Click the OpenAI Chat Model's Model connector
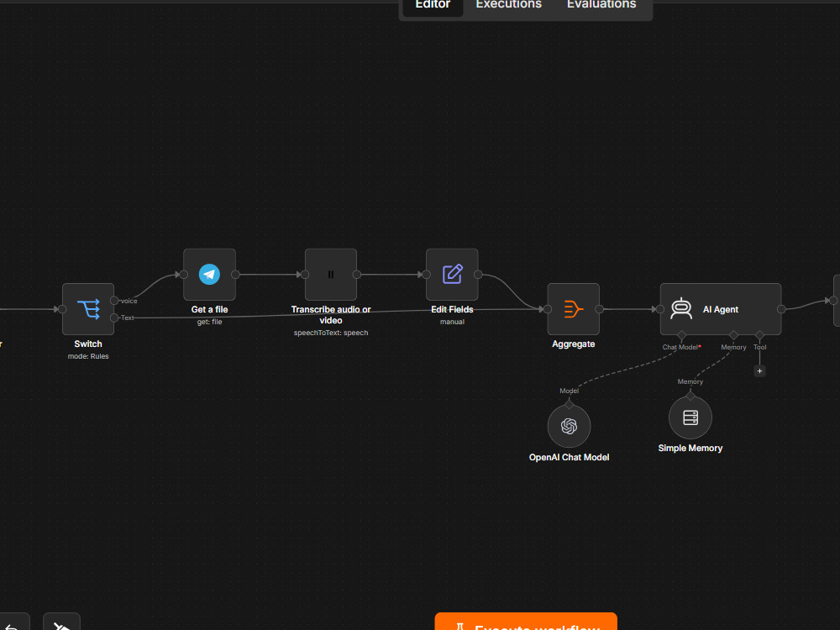 point(569,404)
